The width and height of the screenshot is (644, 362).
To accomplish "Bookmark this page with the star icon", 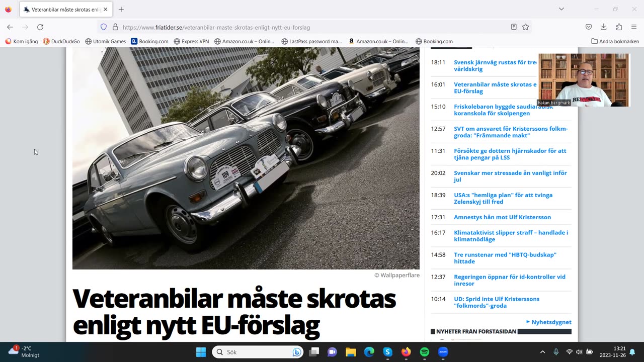I will coord(526,27).
